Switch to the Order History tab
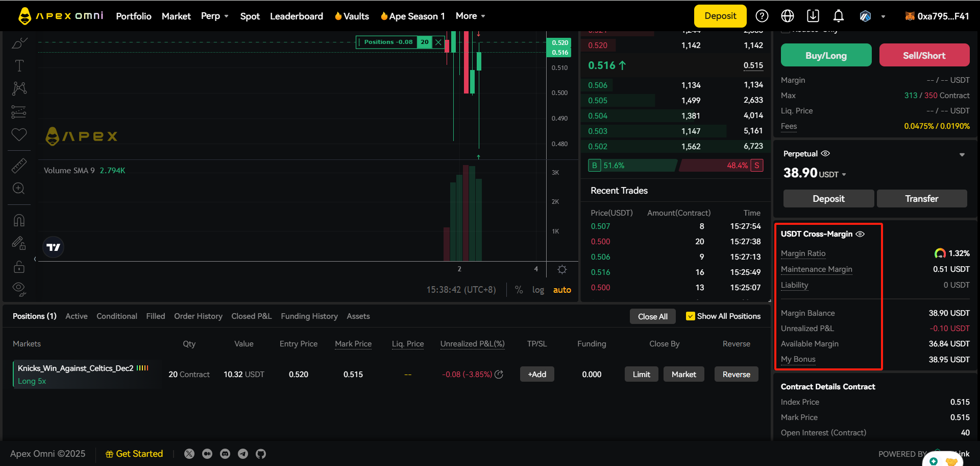 click(198, 316)
